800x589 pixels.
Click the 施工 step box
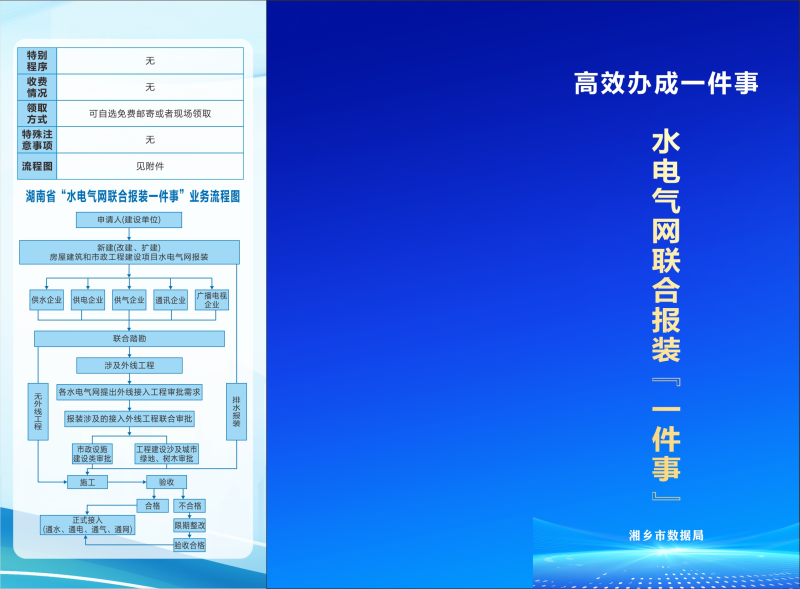click(87, 482)
